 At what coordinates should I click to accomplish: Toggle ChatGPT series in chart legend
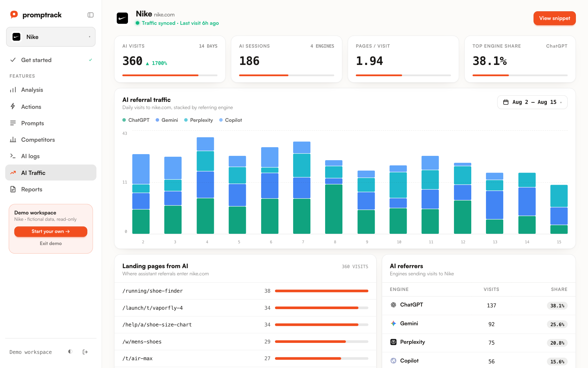pos(136,120)
